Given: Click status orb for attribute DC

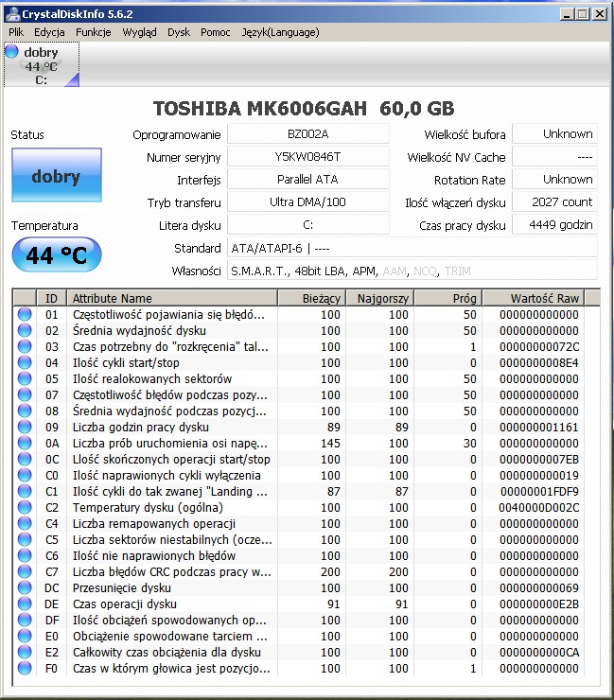Looking at the screenshot, I should coord(25,587).
